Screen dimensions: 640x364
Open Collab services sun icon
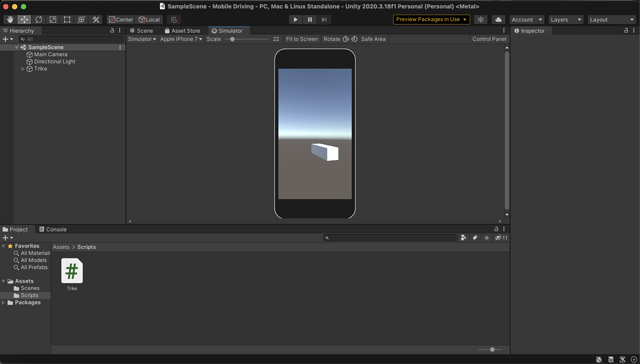(x=480, y=20)
